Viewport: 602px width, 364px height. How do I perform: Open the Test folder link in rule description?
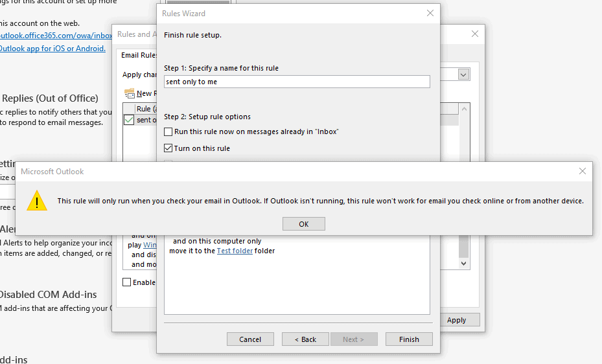[x=235, y=251]
